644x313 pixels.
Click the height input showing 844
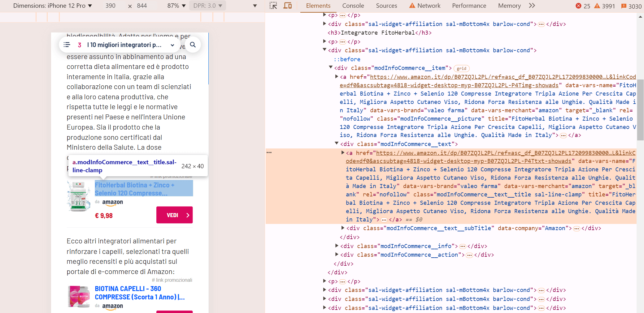[142, 6]
